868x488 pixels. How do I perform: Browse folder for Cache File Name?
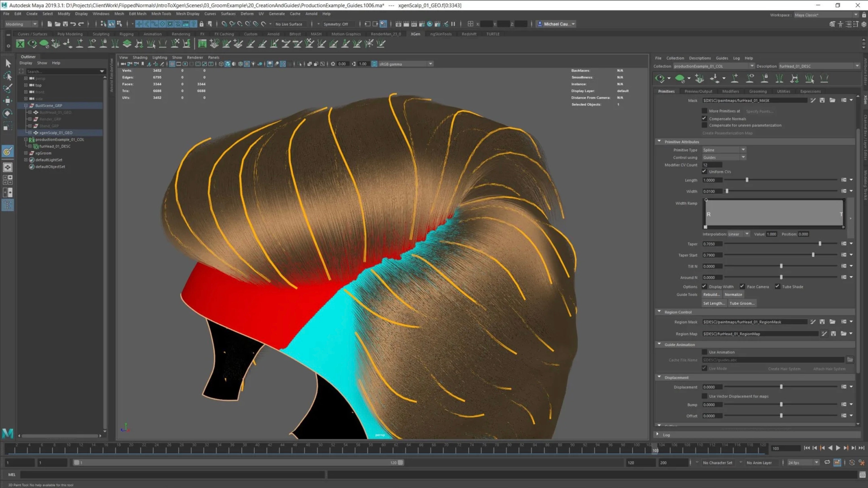(x=850, y=360)
